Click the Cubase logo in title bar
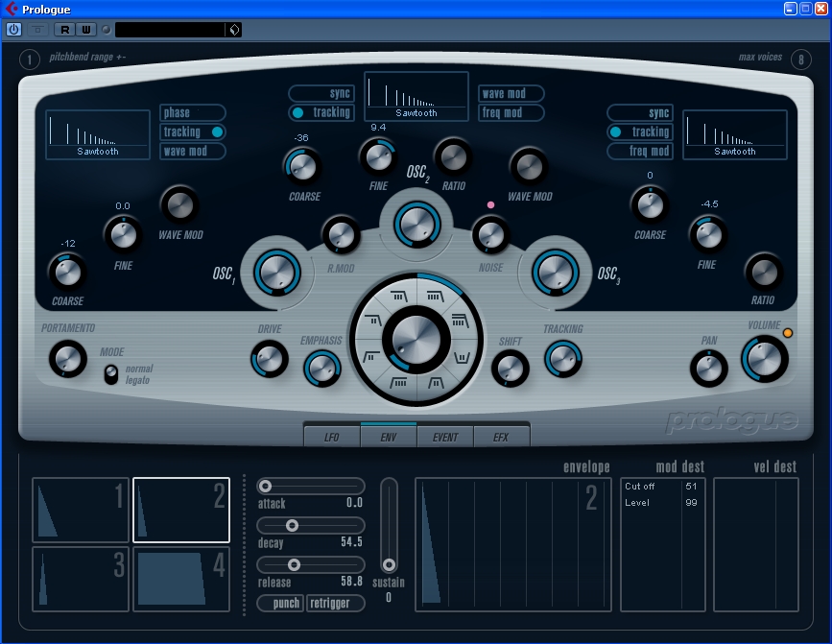 click(12, 9)
